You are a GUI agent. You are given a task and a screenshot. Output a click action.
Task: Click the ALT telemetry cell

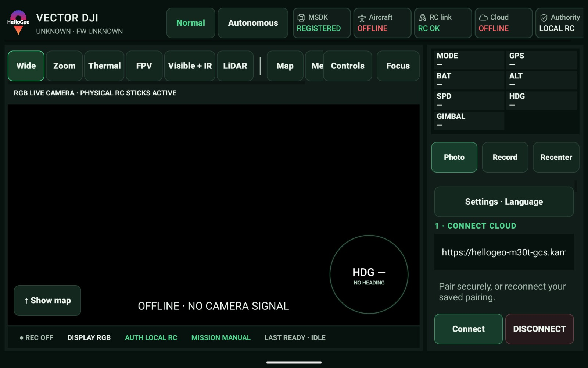pos(541,80)
